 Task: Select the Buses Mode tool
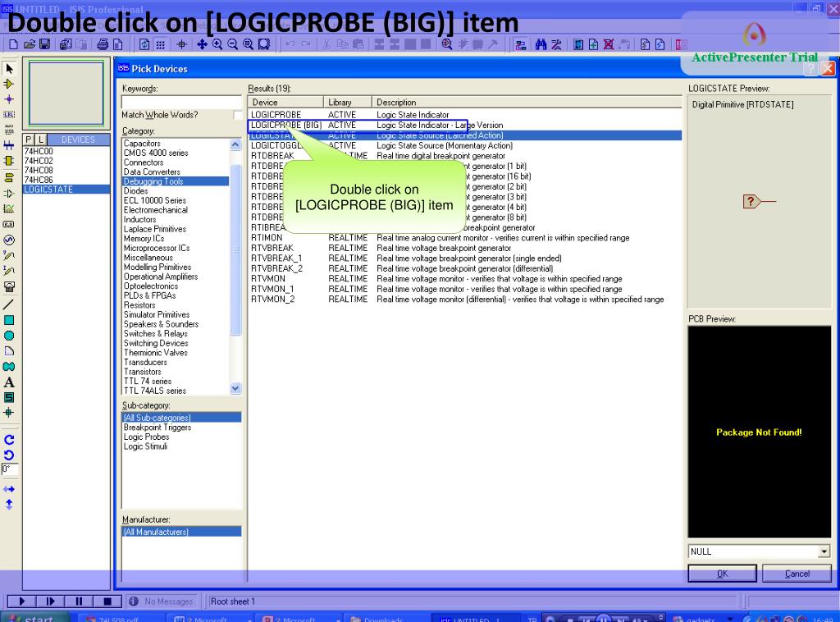coord(9,145)
